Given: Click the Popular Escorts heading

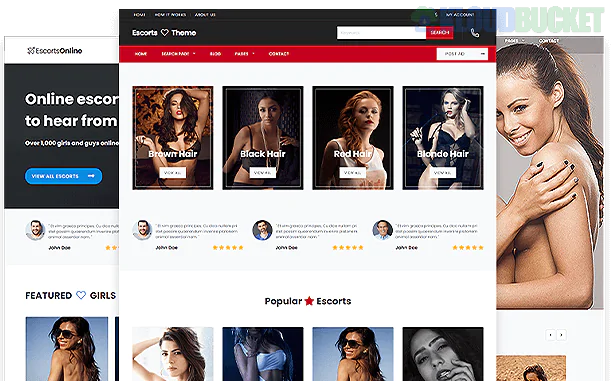Looking at the screenshot, I should point(308,301).
